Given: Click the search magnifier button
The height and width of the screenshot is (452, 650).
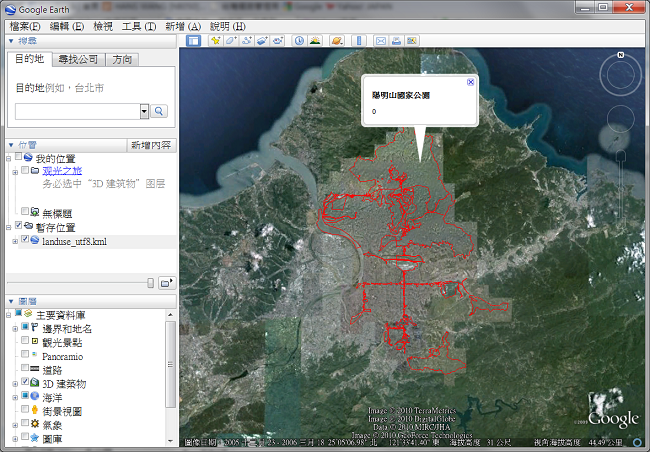Looking at the screenshot, I should tap(159, 111).
